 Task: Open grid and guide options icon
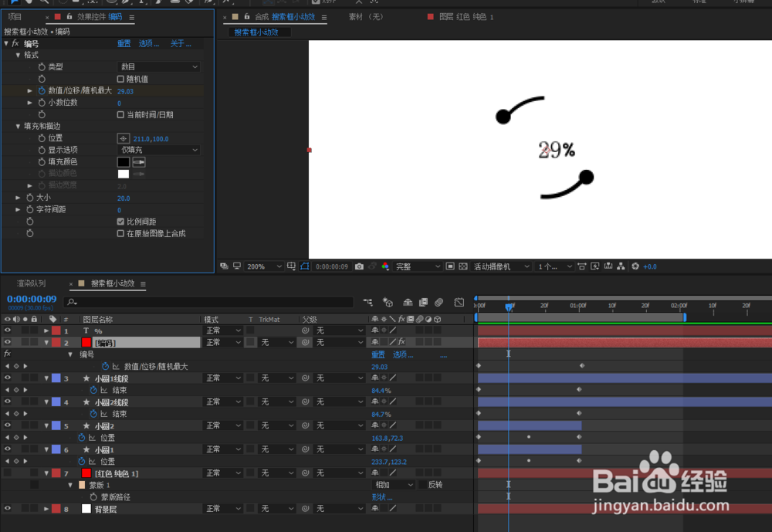click(x=292, y=266)
